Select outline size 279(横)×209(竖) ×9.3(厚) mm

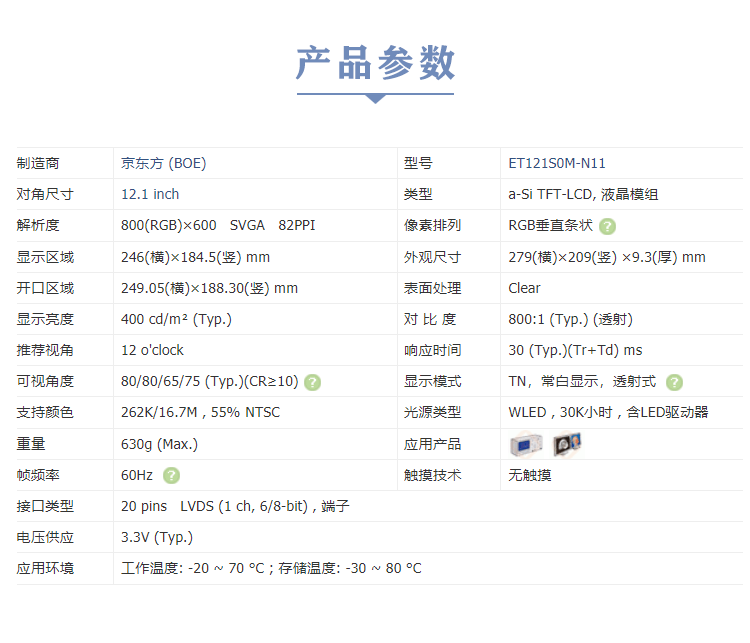(x=607, y=257)
